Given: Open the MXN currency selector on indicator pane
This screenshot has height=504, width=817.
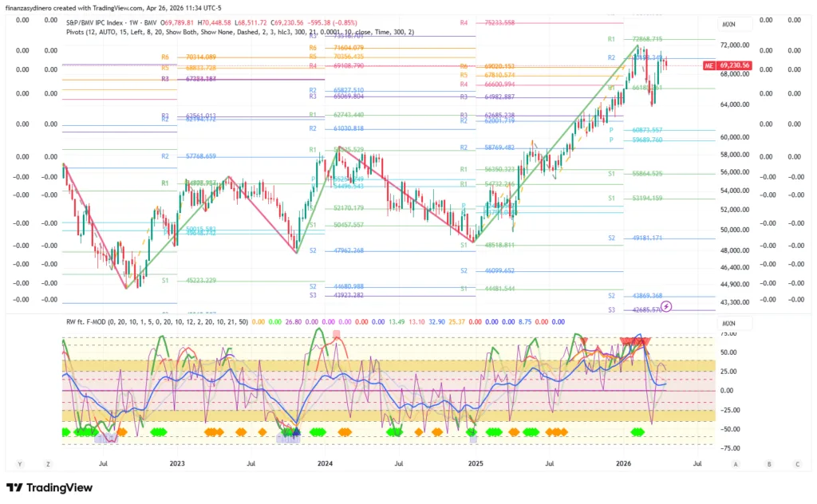Looking at the screenshot, I should coord(728,324).
